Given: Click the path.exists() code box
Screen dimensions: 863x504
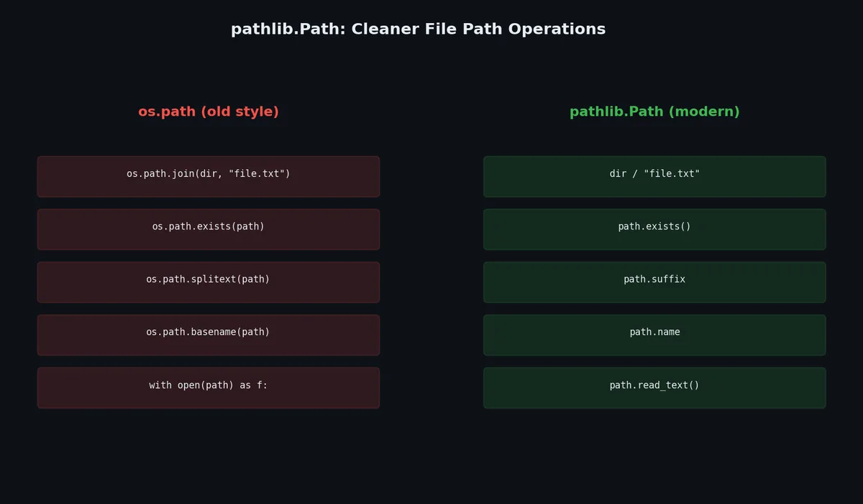Looking at the screenshot, I should [654, 229].
